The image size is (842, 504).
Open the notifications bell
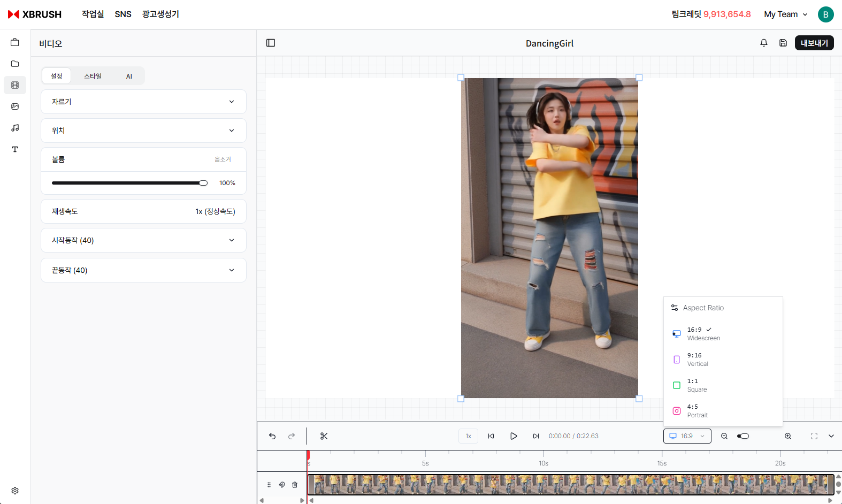764,43
